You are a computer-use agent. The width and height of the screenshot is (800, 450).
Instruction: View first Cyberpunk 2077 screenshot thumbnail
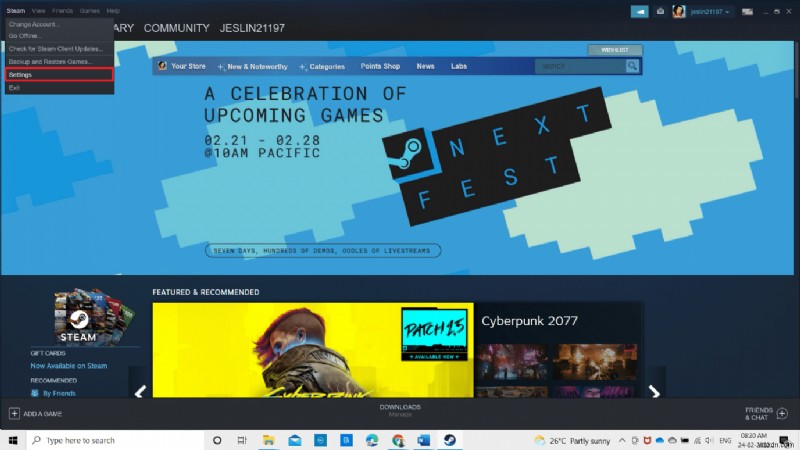coord(512,362)
